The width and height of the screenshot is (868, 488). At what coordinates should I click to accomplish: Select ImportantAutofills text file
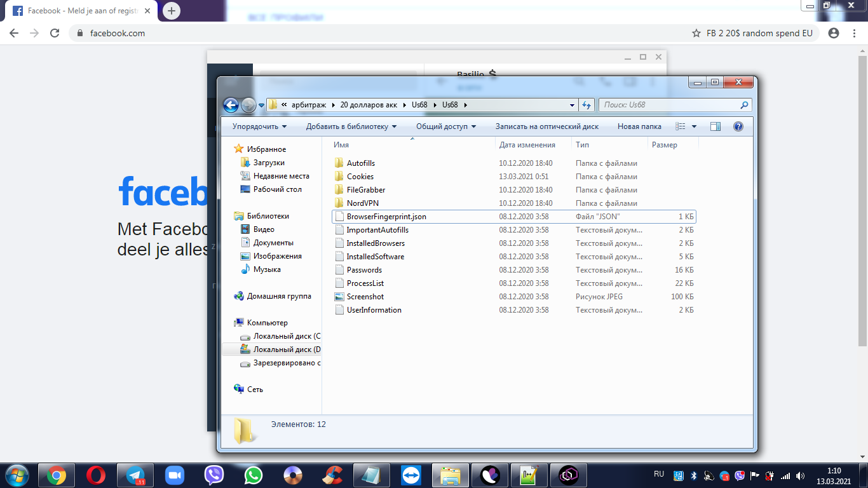(x=377, y=230)
